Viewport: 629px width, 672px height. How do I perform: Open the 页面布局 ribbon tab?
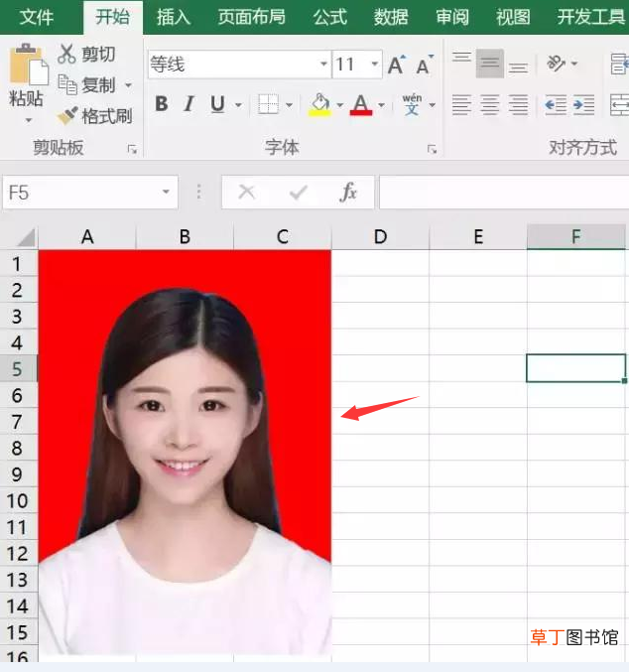pyautogui.click(x=252, y=17)
